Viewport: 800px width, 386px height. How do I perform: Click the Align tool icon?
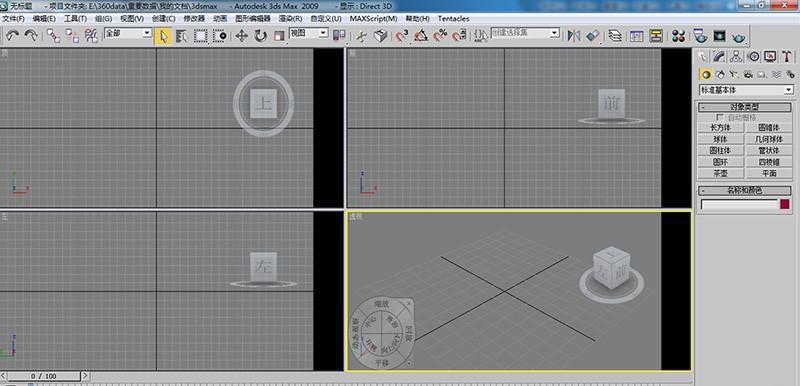(592, 36)
